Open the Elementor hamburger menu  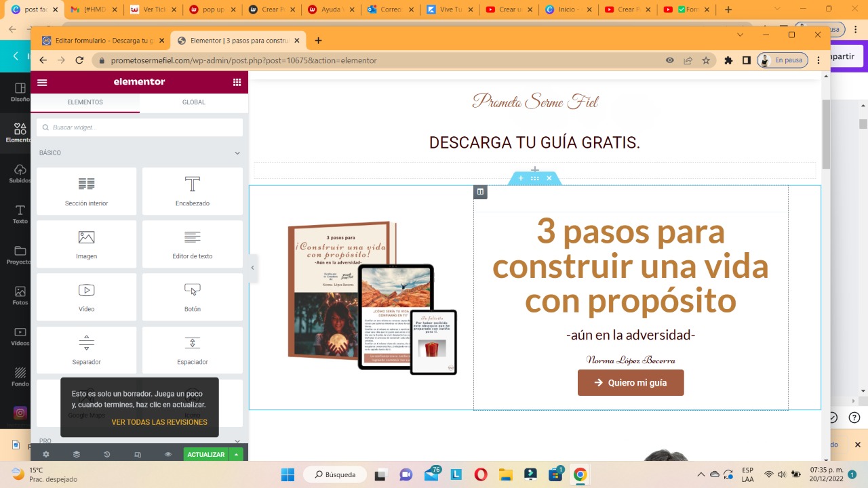pos(42,82)
